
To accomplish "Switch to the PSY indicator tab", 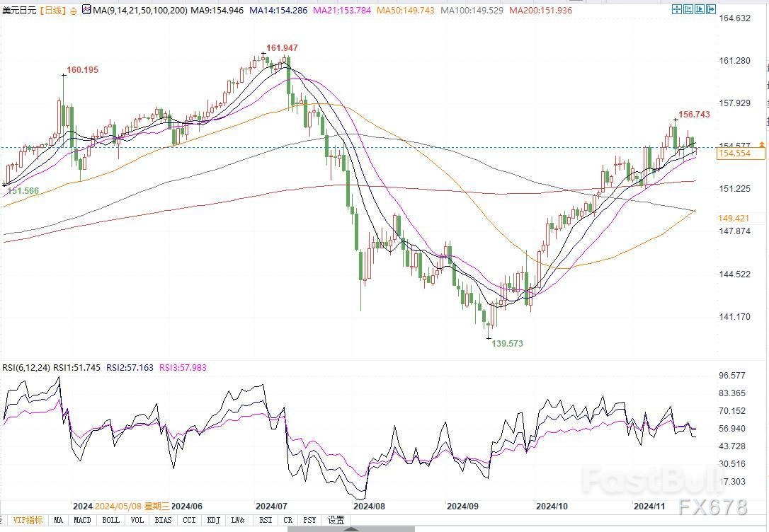I will tap(309, 520).
